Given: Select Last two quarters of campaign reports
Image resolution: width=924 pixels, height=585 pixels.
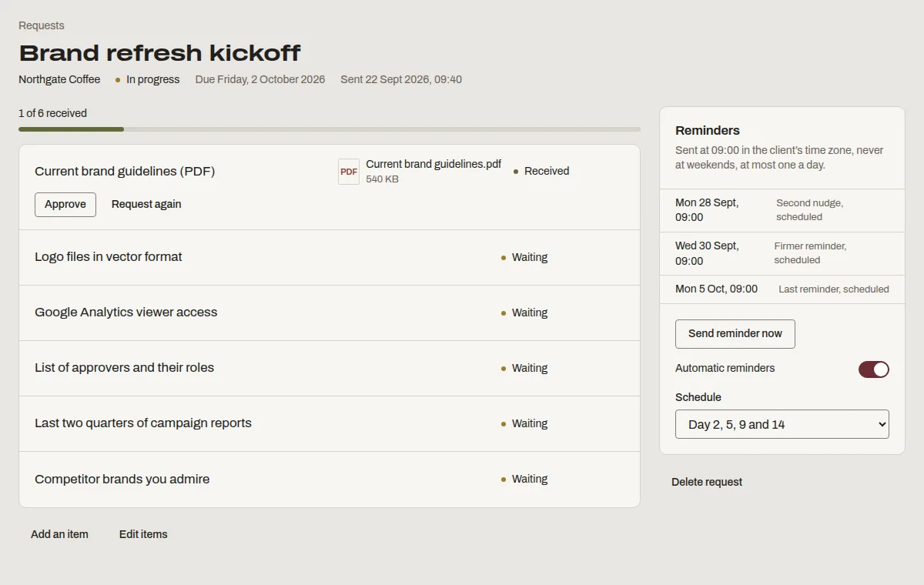Looking at the screenshot, I should pos(330,423).
